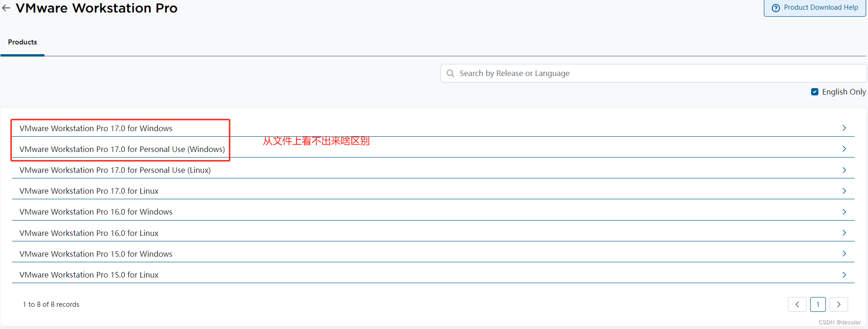This screenshot has height=329, width=868.
Task: Open Product Download Help
Action: (x=815, y=8)
